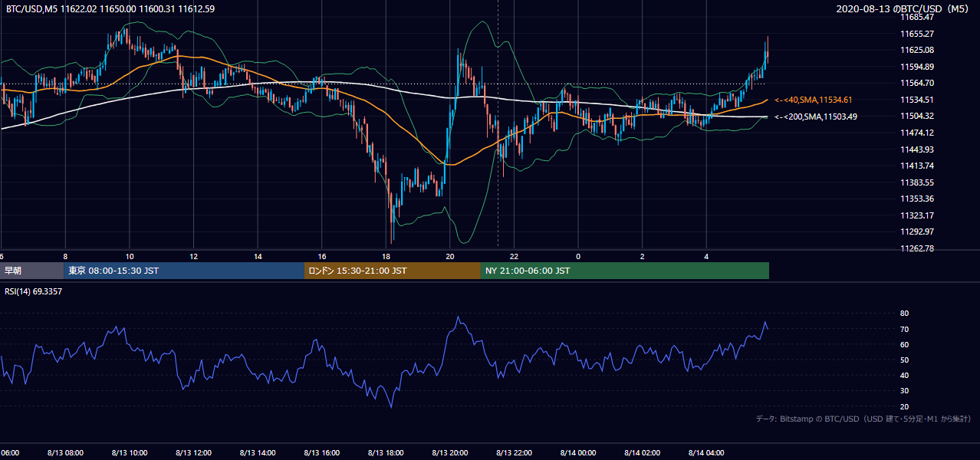Screen dimensions: 980x460
Task: Click price axis value 11262.78
Action: [917, 248]
